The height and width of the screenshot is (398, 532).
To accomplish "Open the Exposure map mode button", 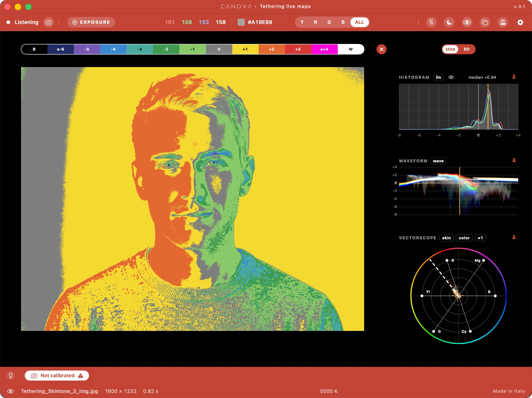I will point(91,22).
